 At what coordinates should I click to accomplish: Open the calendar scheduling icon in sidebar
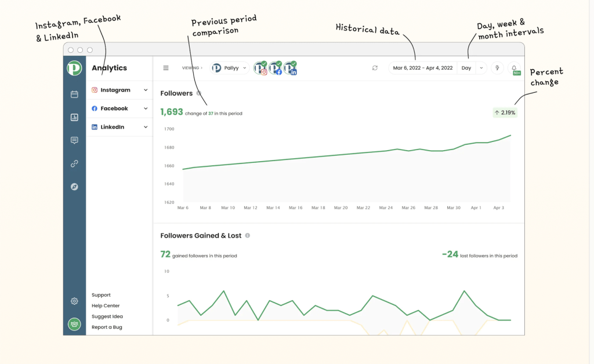click(74, 94)
